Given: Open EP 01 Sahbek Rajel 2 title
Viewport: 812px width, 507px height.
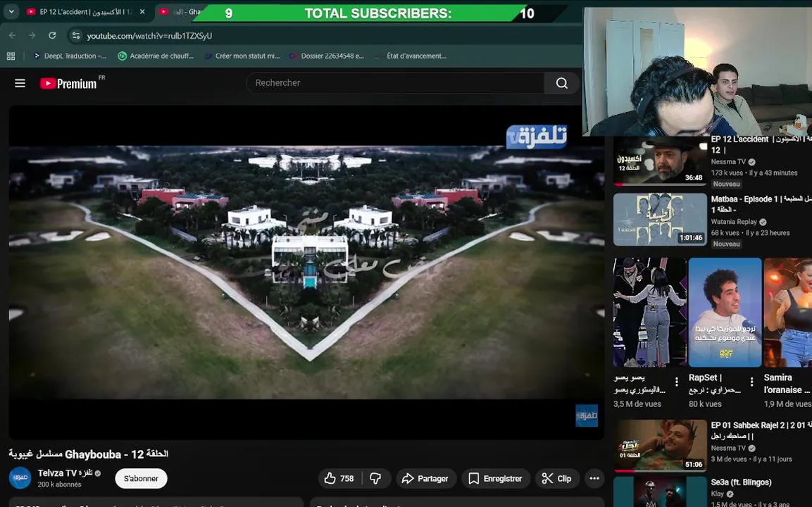Looking at the screenshot, I should tap(761, 430).
